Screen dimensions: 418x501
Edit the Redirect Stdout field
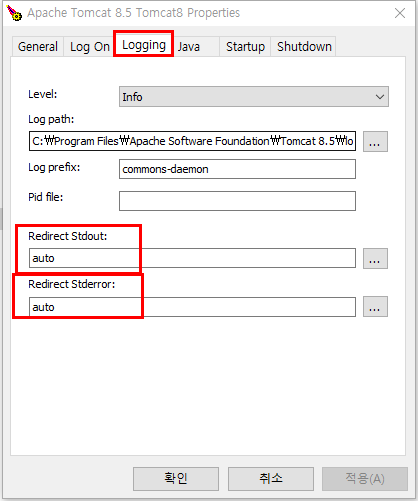coord(192,258)
